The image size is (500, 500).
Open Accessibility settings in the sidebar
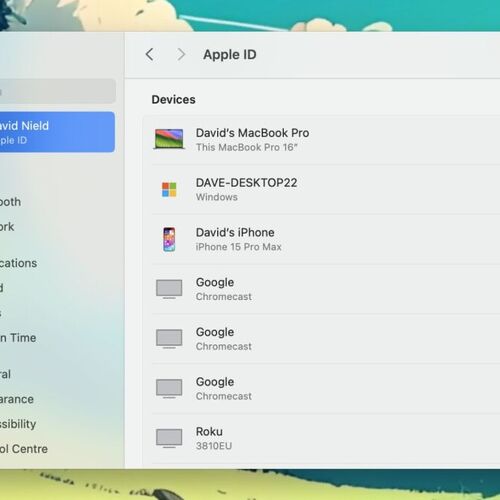(18, 424)
